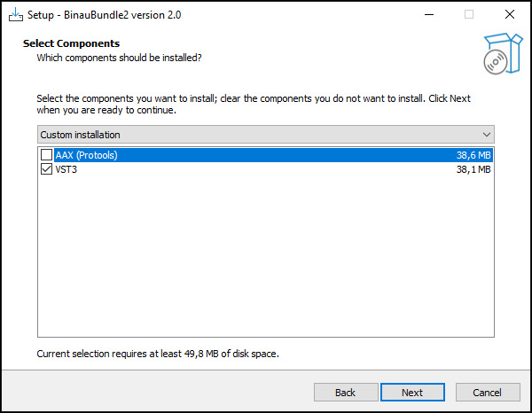Select the VST3 component row label
532x413 pixels.
66,169
